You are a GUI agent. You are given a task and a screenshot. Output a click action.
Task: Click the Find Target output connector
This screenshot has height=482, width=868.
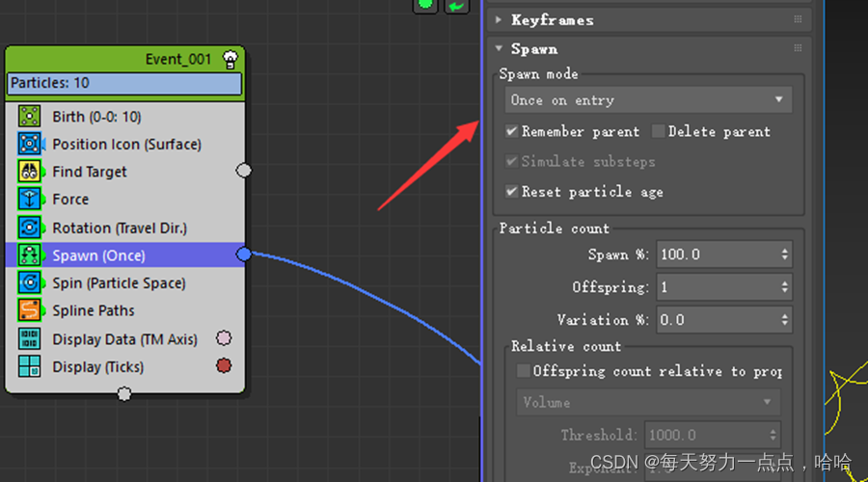pyautogui.click(x=244, y=171)
